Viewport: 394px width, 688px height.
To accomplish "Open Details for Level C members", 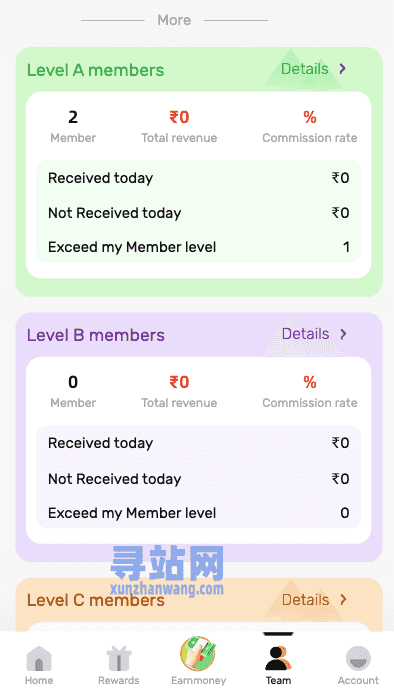I will [x=305, y=599].
